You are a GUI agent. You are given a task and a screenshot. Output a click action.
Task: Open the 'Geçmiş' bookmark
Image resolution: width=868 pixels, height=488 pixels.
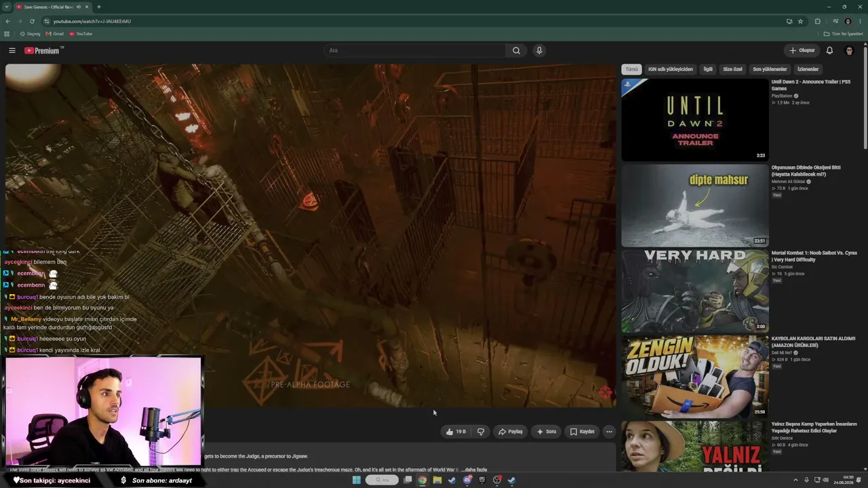(x=30, y=34)
